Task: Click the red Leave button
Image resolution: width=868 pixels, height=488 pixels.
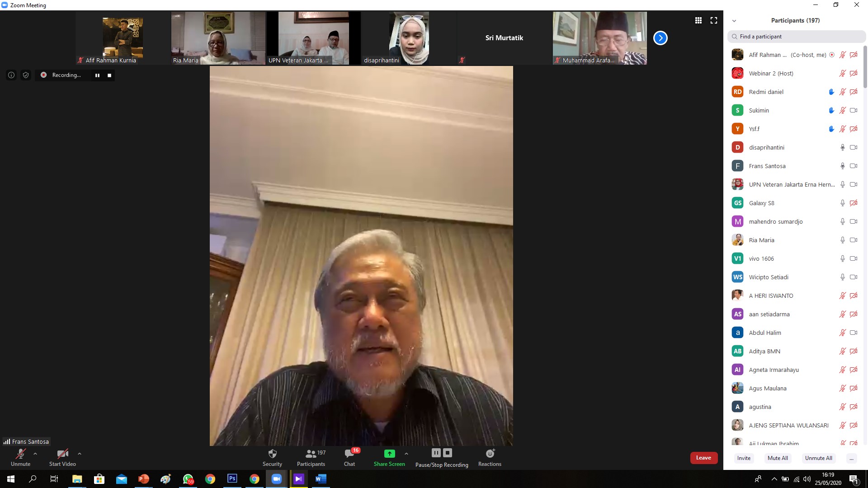Action: tap(703, 458)
